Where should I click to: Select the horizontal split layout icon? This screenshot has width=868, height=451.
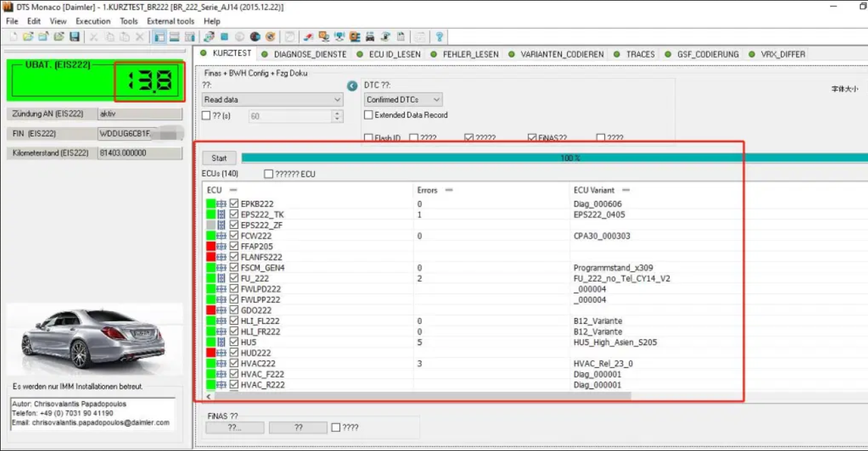tap(175, 37)
